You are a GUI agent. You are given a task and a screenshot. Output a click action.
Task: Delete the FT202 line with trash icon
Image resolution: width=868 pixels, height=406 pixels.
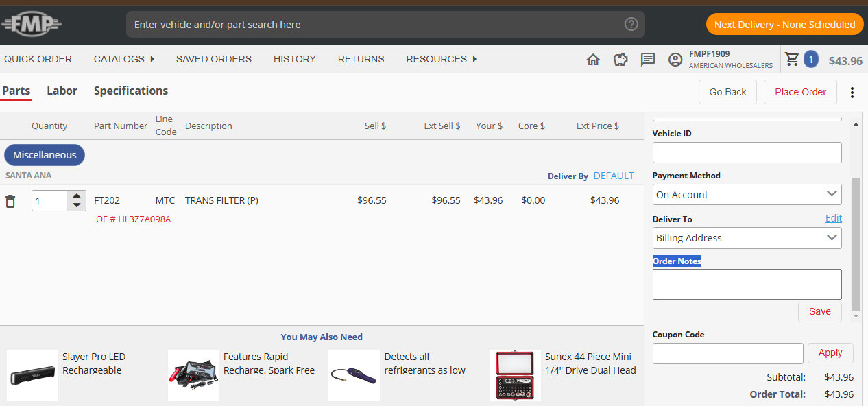click(10, 202)
